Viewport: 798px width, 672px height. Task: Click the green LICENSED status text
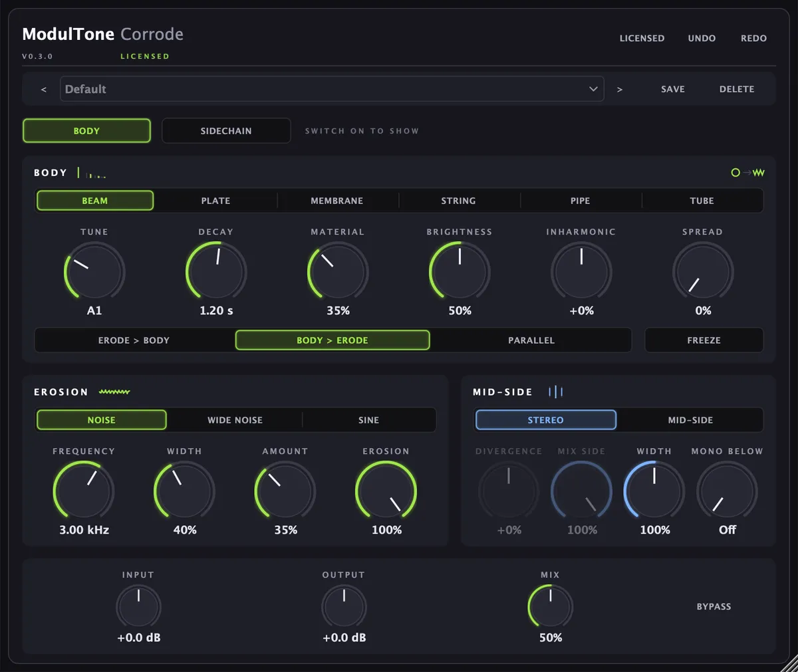[145, 56]
